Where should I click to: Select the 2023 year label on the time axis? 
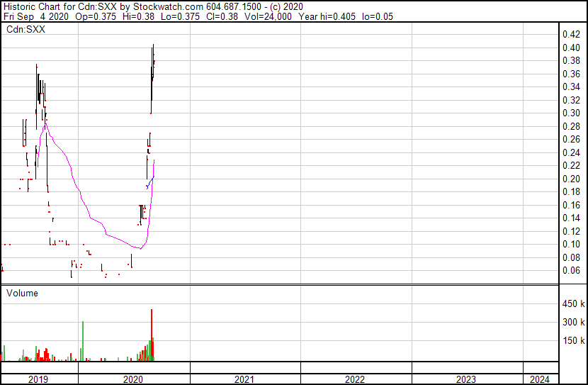(x=465, y=379)
